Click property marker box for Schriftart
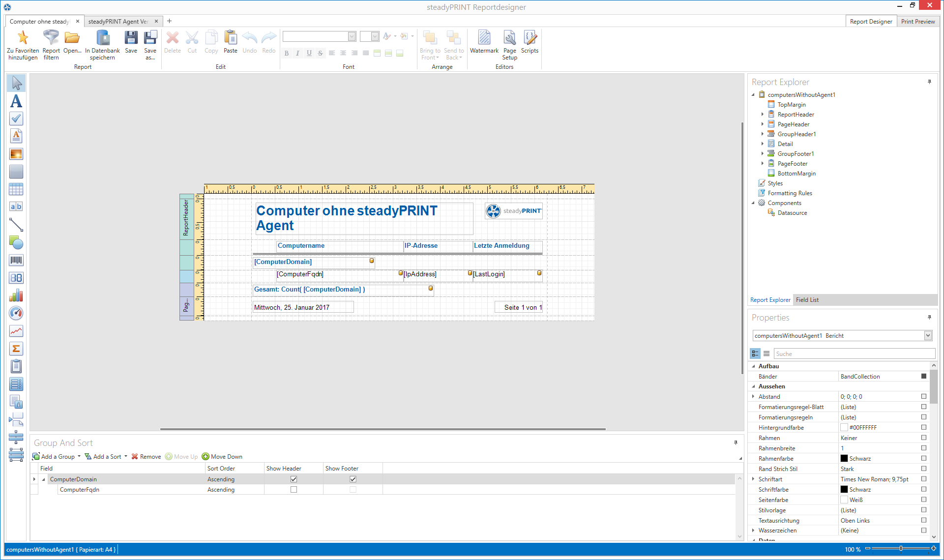This screenshot has width=944, height=560. point(924,479)
